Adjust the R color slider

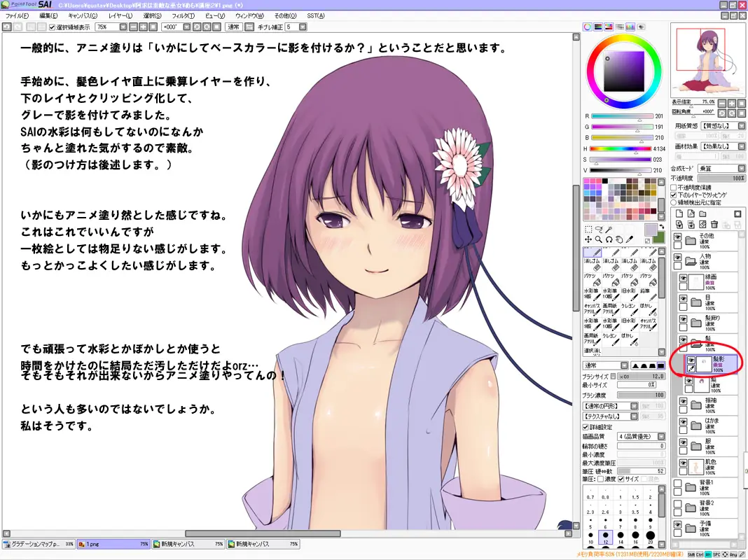click(x=622, y=116)
